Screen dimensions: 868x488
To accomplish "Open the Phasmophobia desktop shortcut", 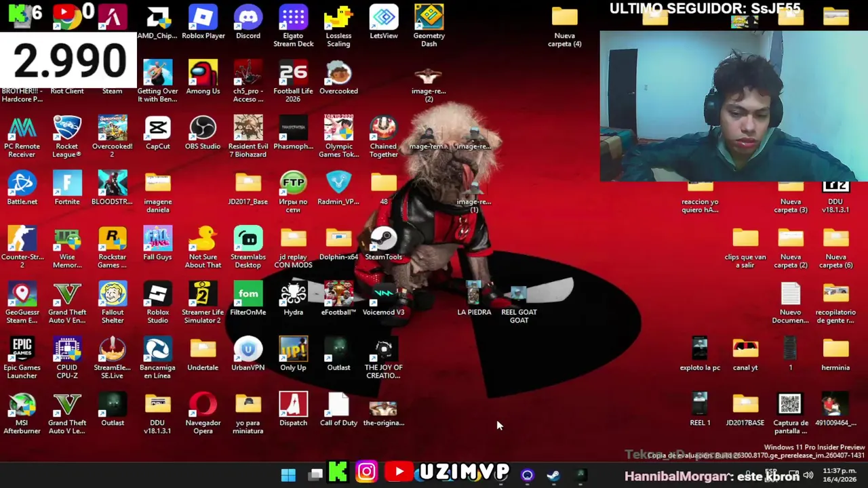I will pos(293,133).
